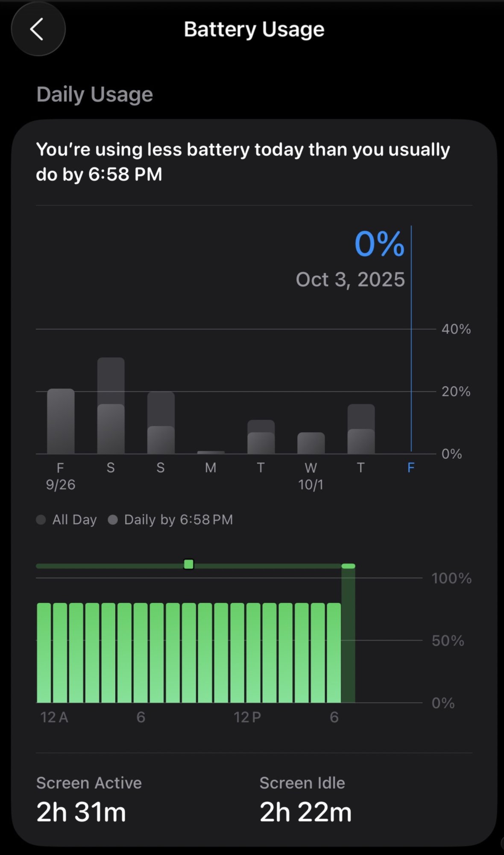Tap the All Day legend dot

41,520
